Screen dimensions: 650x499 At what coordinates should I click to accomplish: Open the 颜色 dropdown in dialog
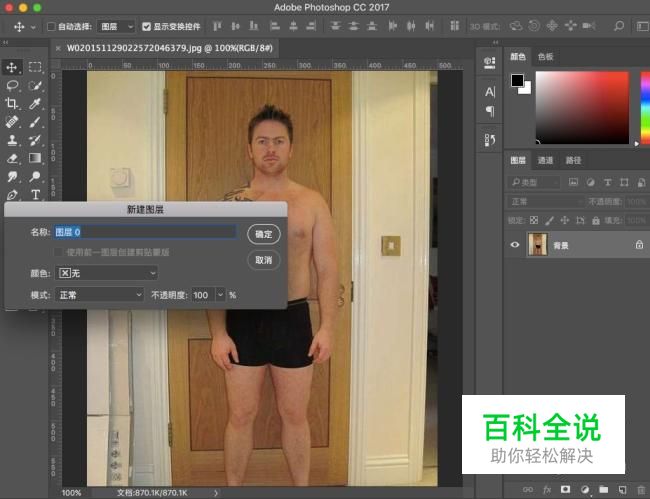point(108,273)
